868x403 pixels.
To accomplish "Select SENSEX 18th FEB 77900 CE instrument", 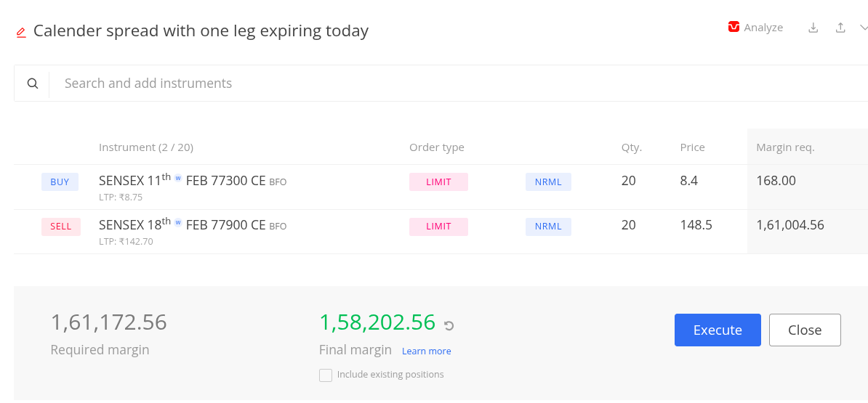I will click(x=193, y=225).
